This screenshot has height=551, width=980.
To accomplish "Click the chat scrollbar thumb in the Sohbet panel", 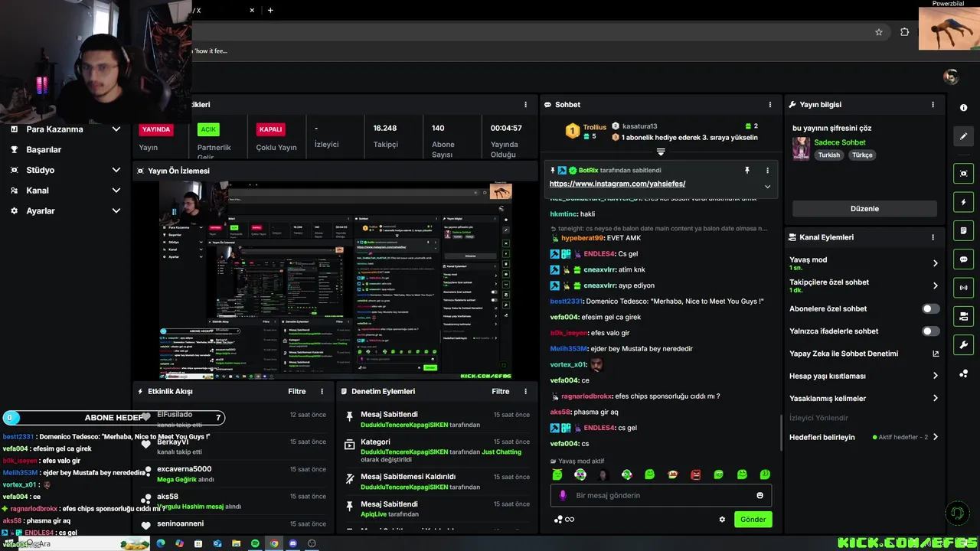I will 781,432.
